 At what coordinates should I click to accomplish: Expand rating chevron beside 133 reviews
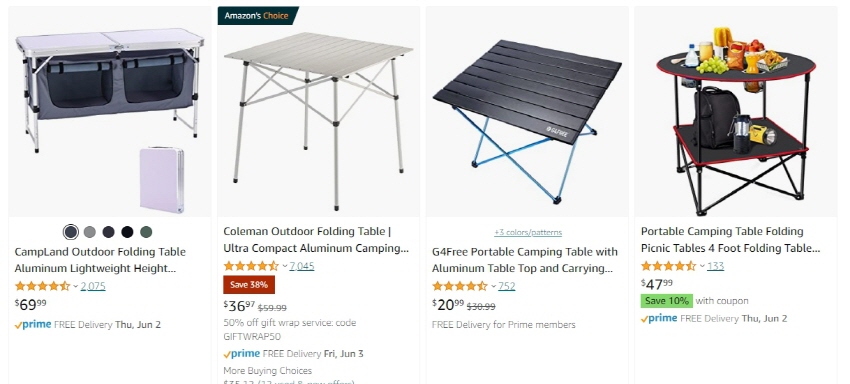click(702, 266)
